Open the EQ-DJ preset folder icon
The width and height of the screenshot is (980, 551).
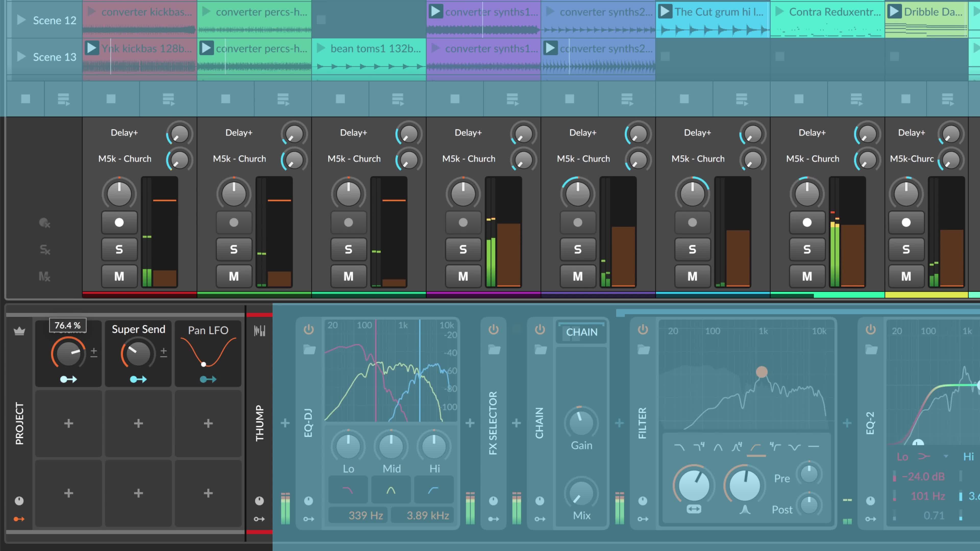[x=309, y=349]
